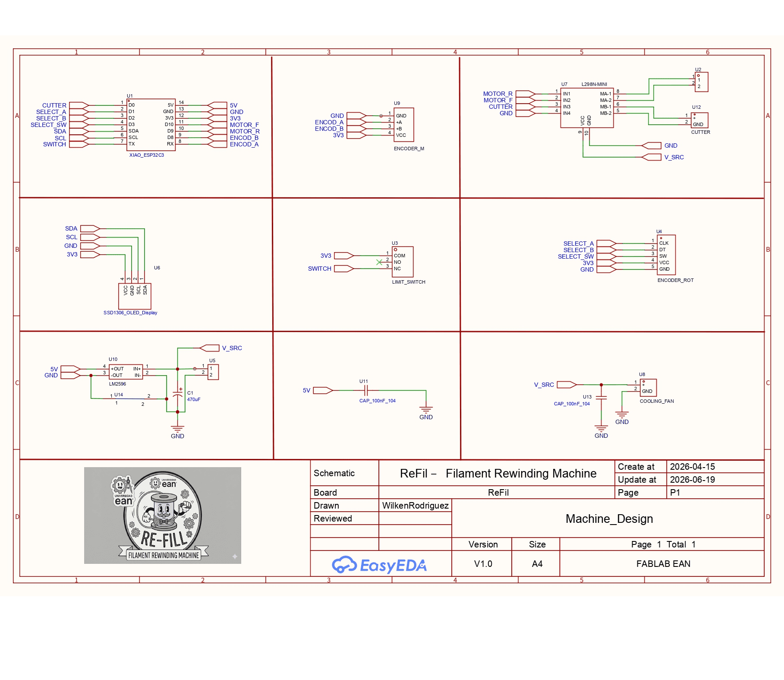The image size is (784, 680).
Task: Click the FABLAB EAN text
Action: tap(663, 564)
